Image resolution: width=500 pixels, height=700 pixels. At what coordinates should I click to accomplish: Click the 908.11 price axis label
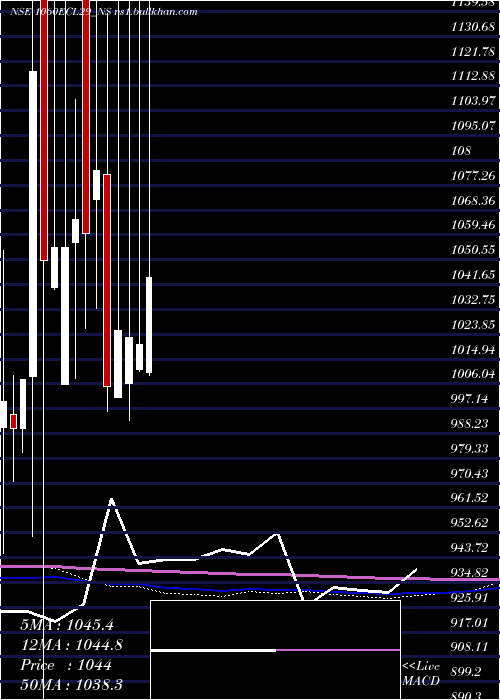click(x=470, y=647)
